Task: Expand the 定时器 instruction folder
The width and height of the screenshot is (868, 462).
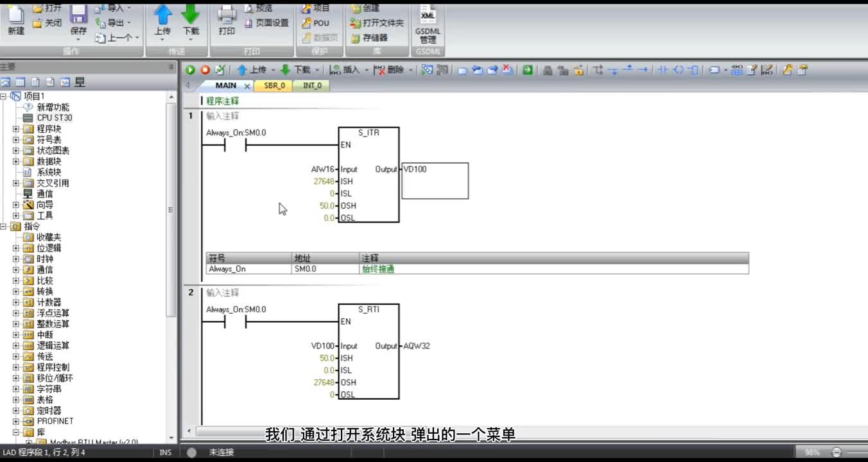Action: (16, 410)
